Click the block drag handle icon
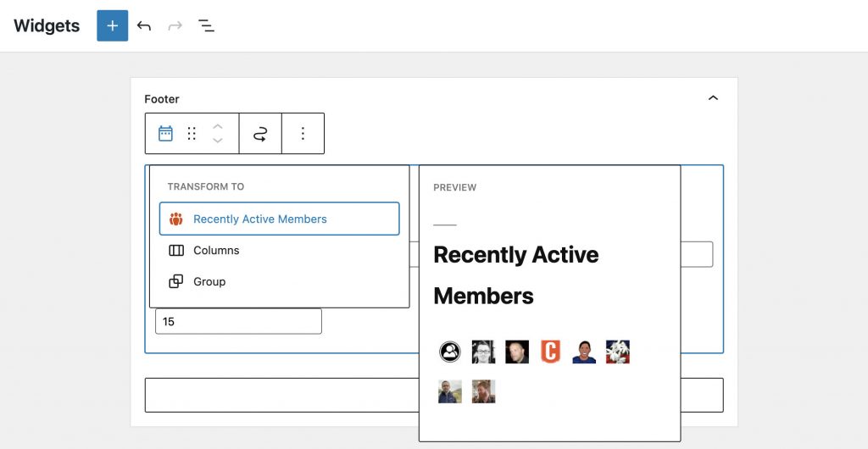Screen dimensions: 868x449 tap(192, 134)
